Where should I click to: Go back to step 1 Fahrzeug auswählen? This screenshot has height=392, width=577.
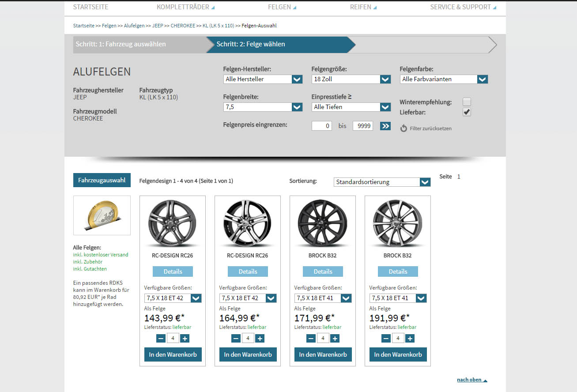tap(121, 44)
